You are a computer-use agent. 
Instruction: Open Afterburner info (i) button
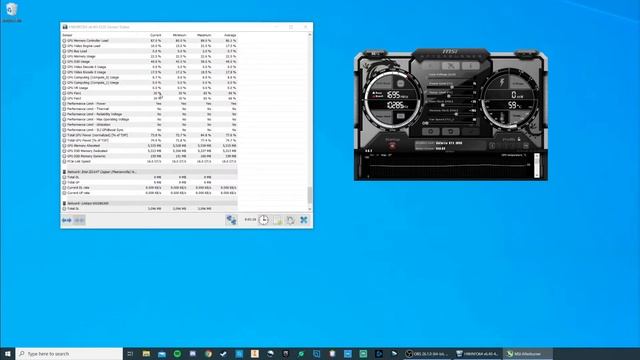tap(471, 66)
